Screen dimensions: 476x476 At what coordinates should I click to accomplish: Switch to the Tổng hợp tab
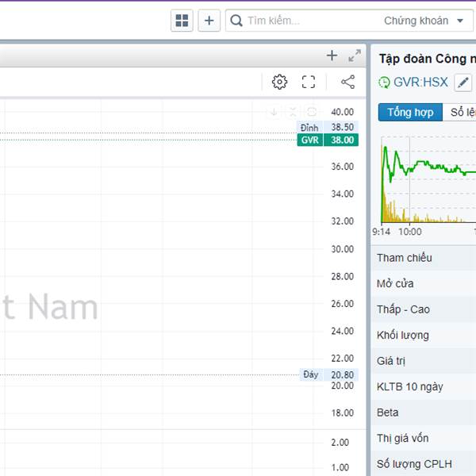pyautogui.click(x=410, y=112)
